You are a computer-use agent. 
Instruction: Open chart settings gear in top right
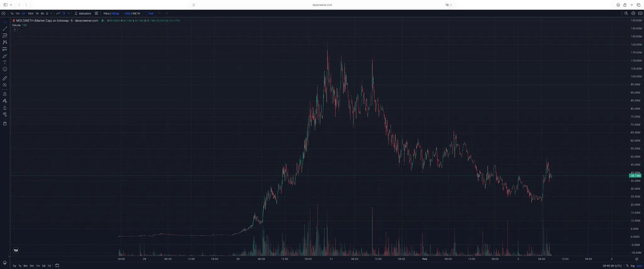(x=633, y=13)
